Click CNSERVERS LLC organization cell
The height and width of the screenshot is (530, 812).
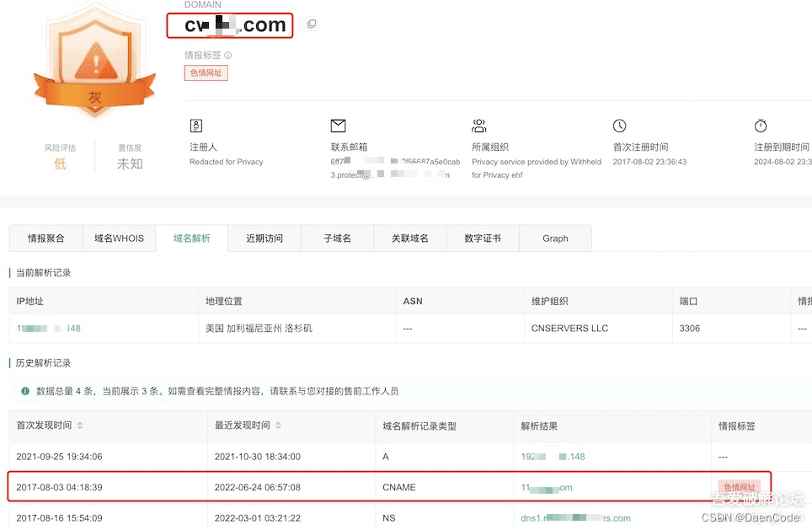click(569, 328)
